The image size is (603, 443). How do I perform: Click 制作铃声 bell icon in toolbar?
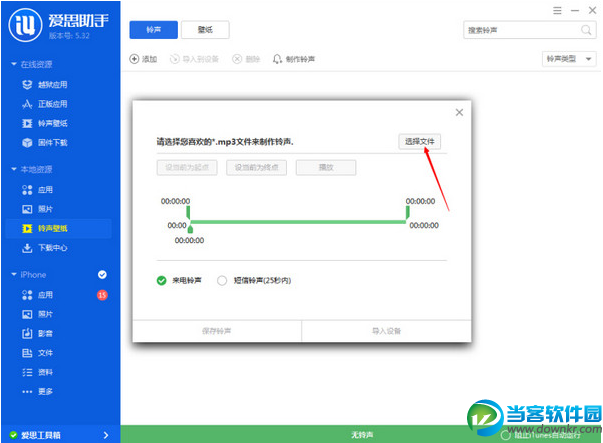277,59
